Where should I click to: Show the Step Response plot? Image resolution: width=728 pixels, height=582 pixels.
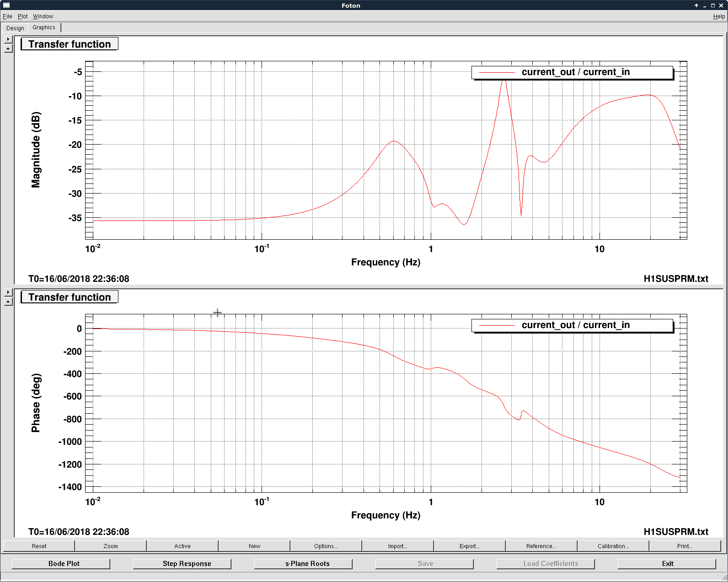tap(187, 564)
